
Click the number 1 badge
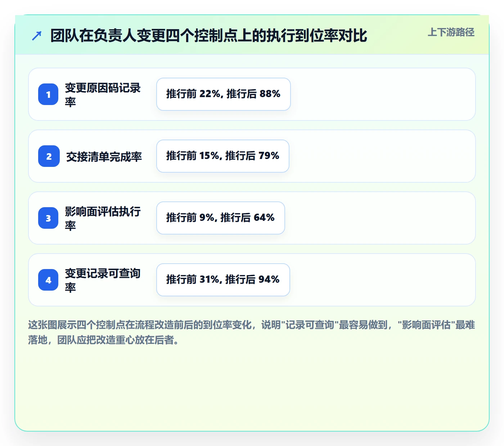click(x=48, y=94)
